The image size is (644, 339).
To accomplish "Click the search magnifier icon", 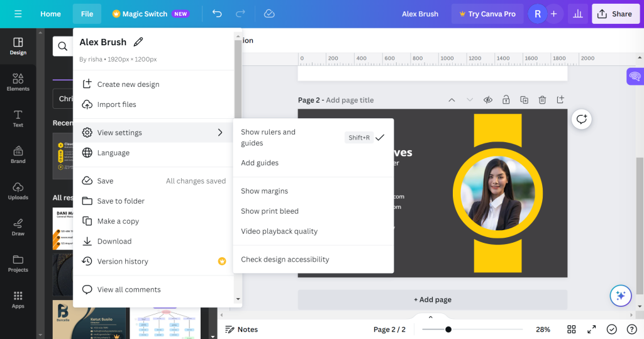I will coord(62,47).
